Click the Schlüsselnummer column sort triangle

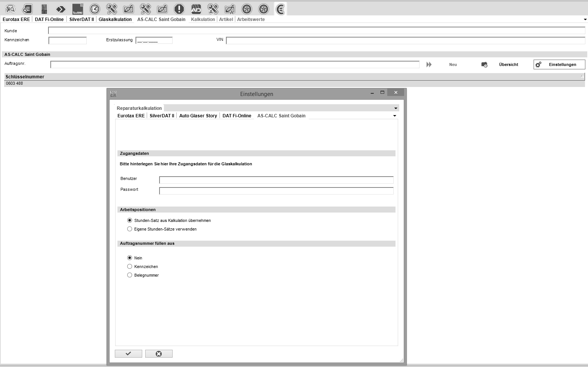(582, 76)
